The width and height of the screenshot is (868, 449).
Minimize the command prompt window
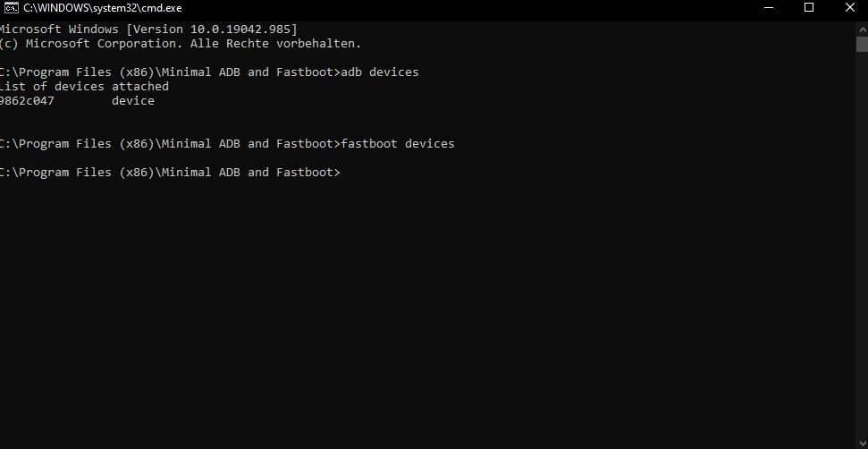pos(768,8)
